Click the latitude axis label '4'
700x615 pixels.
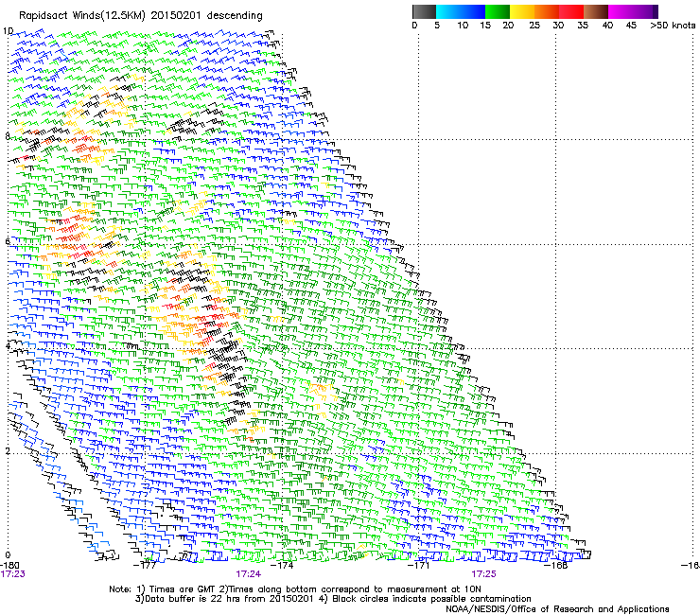point(8,345)
